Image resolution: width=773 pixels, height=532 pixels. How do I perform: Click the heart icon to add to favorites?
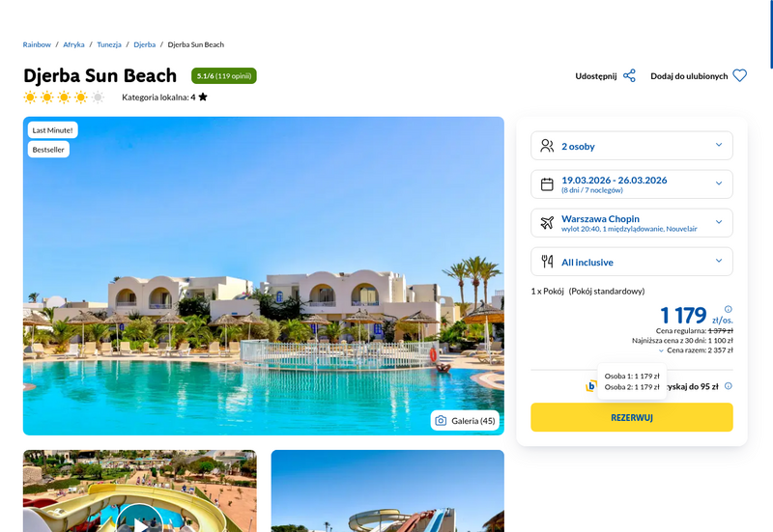739,76
